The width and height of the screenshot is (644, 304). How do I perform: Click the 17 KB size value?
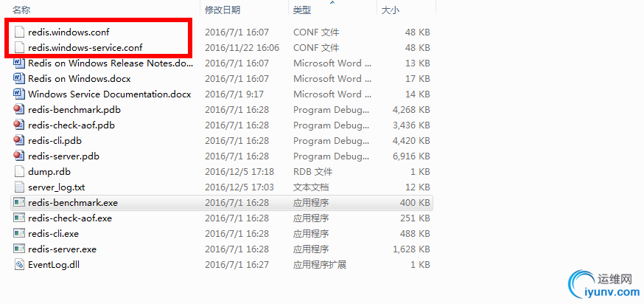pyautogui.click(x=418, y=78)
